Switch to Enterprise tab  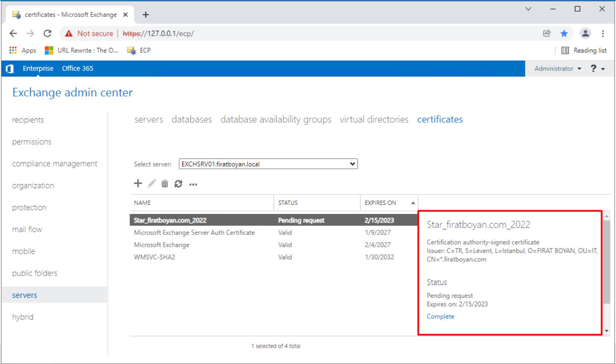pos(38,68)
